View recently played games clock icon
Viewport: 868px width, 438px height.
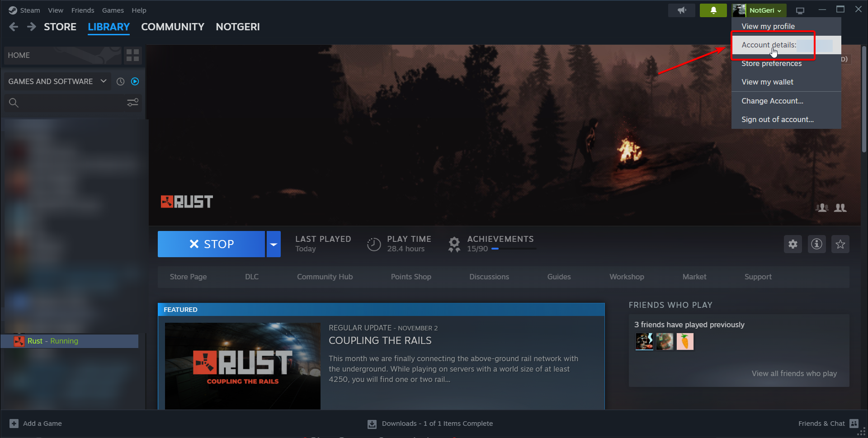coord(120,81)
